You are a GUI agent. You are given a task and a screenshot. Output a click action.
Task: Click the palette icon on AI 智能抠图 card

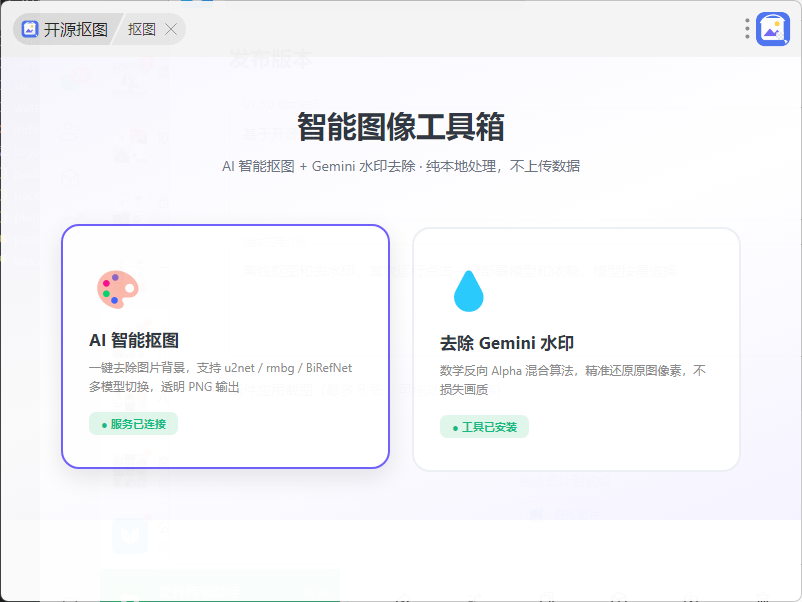[x=118, y=289]
